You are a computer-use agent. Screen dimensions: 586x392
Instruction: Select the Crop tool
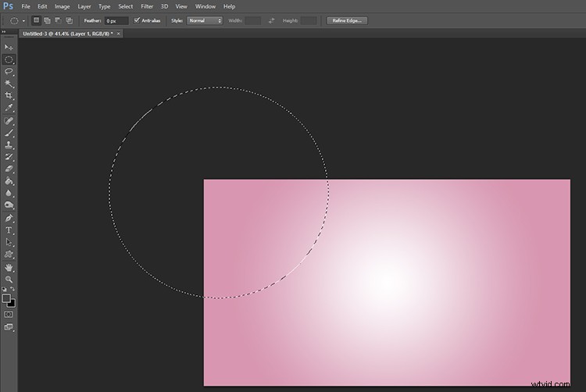[x=9, y=95]
